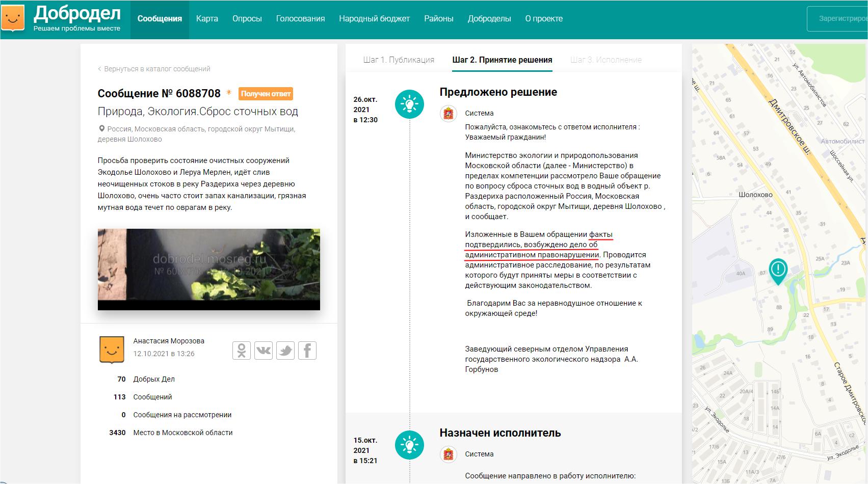The width and height of the screenshot is (868, 484).
Task: Open О проекте page
Action: (x=544, y=19)
